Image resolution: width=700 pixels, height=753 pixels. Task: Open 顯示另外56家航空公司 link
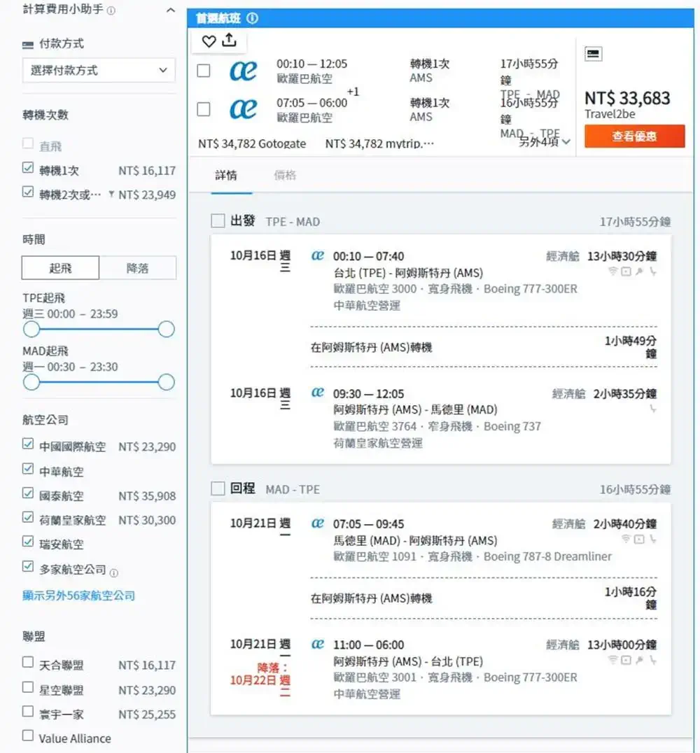click(x=79, y=596)
